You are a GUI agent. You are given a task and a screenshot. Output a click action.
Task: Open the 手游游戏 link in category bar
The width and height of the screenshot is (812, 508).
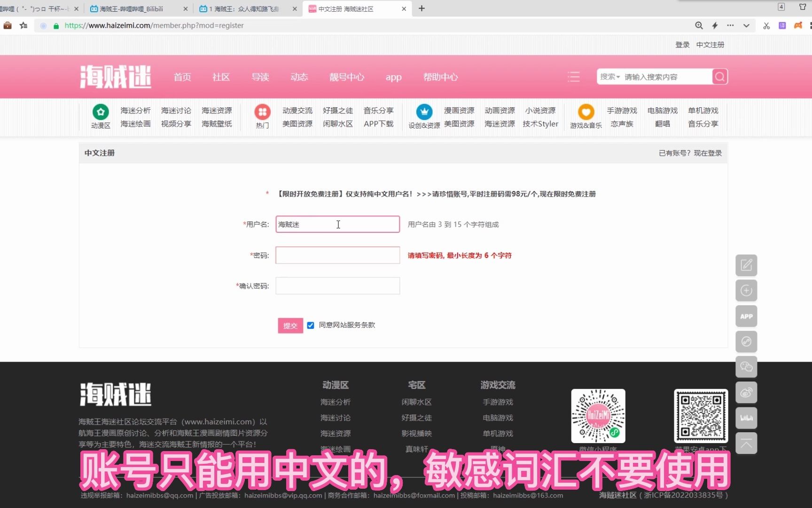point(622,111)
